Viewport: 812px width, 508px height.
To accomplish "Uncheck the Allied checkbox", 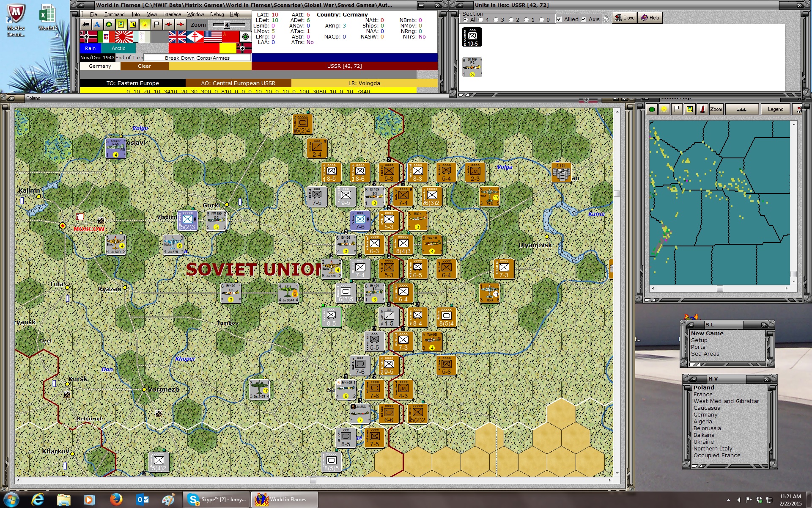I will [559, 19].
